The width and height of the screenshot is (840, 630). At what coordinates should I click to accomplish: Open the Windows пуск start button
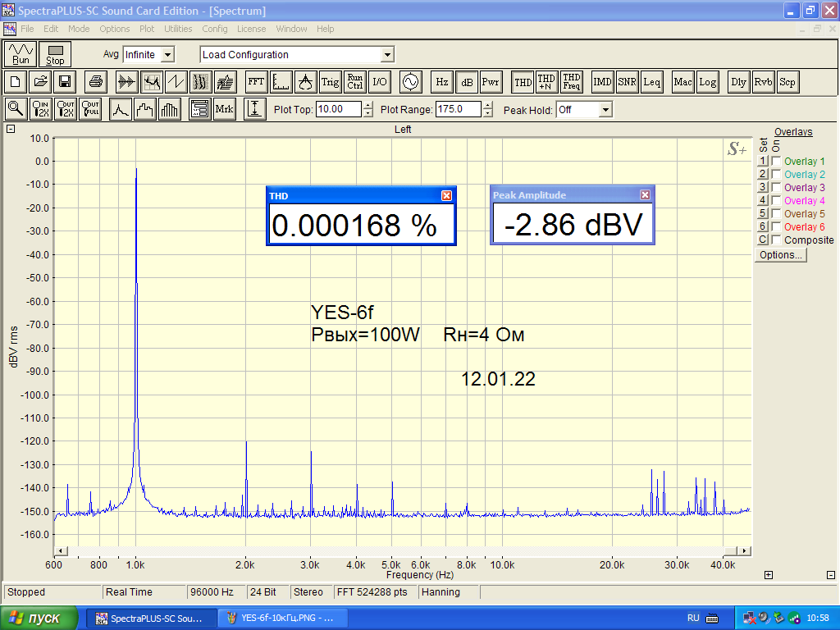pyautogui.click(x=39, y=619)
